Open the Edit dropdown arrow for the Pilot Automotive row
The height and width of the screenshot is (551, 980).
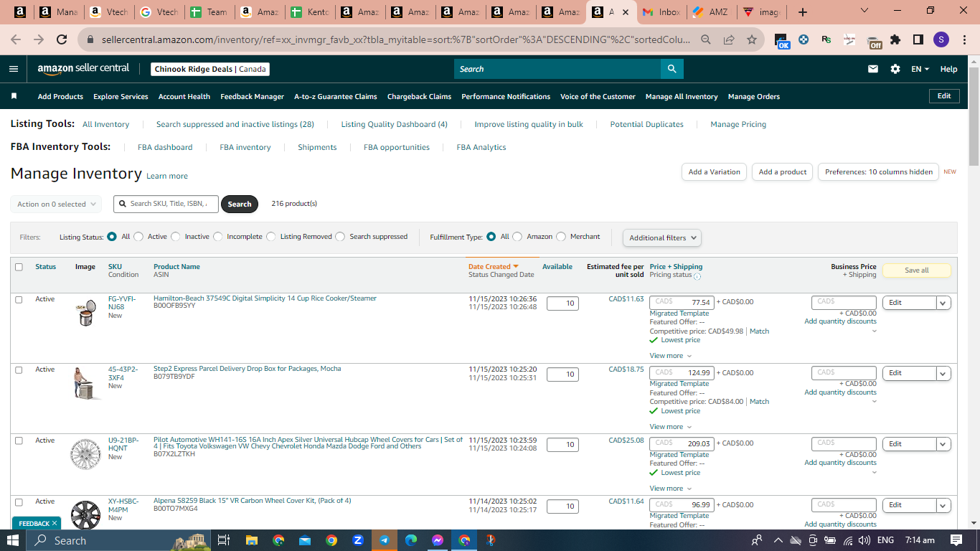(x=943, y=444)
